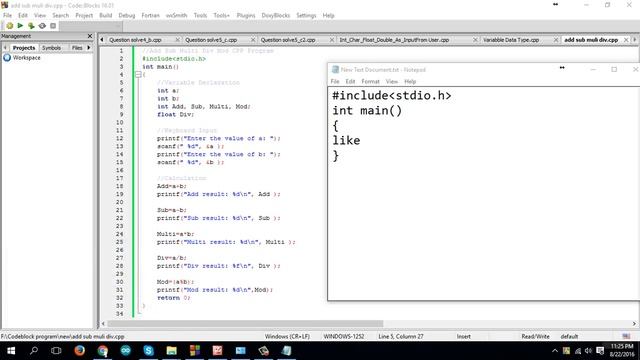Close the Management panel with its X
Image resolution: width=640 pixels, height=360 pixels.
[90, 36]
